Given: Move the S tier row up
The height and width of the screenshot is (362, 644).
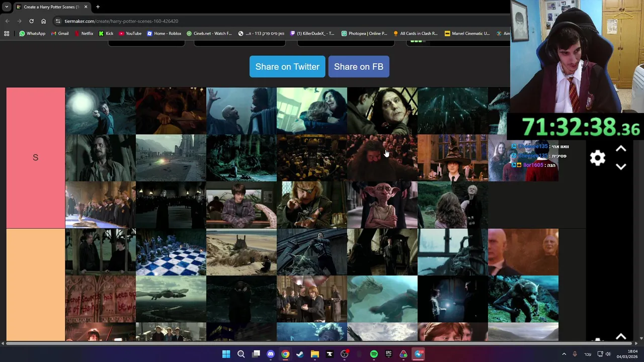Looking at the screenshot, I should click(x=621, y=149).
